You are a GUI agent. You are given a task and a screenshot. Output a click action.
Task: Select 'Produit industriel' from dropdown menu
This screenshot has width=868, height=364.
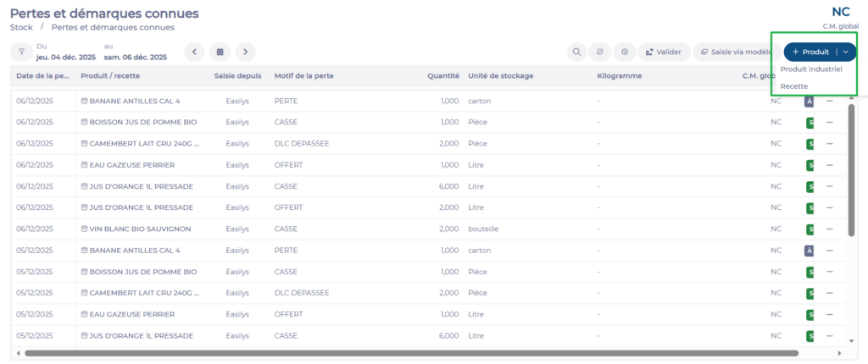point(810,69)
